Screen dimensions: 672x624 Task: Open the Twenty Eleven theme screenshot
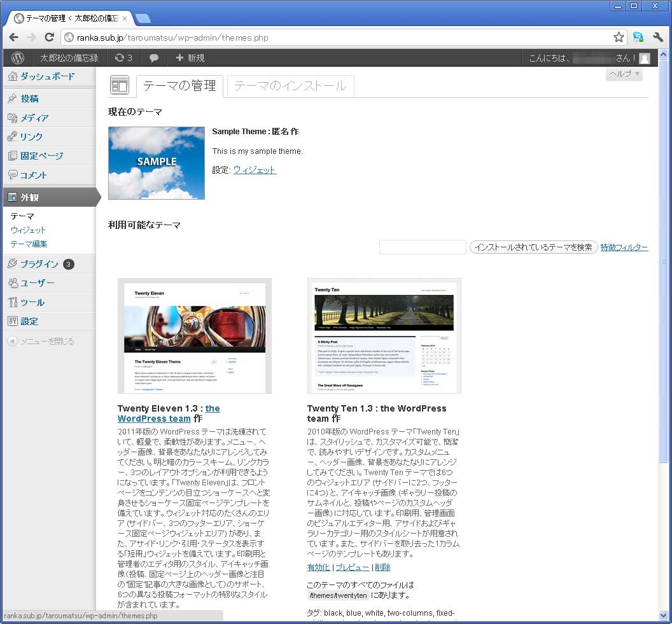pyautogui.click(x=195, y=336)
